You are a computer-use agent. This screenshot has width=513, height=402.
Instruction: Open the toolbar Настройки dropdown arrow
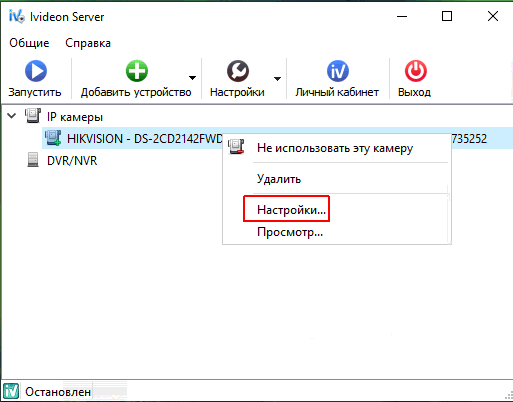277,79
